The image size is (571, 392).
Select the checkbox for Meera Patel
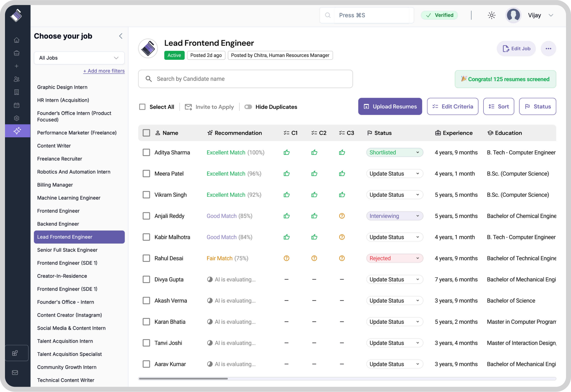point(146,174)
